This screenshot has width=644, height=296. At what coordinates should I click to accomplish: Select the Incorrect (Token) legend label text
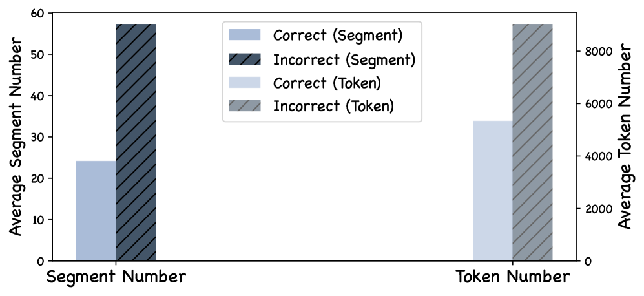click(333, 106)
